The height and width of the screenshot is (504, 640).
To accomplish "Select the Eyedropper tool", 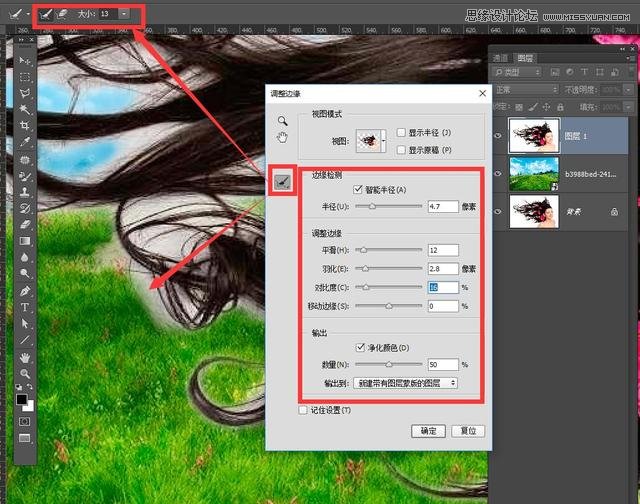I will pos(25,142).
